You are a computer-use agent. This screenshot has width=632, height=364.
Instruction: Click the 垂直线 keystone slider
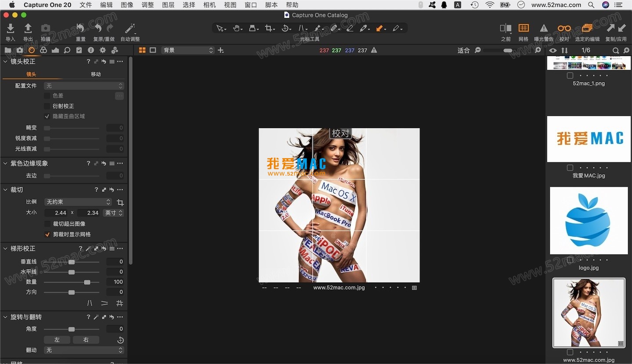pos(72,262)
